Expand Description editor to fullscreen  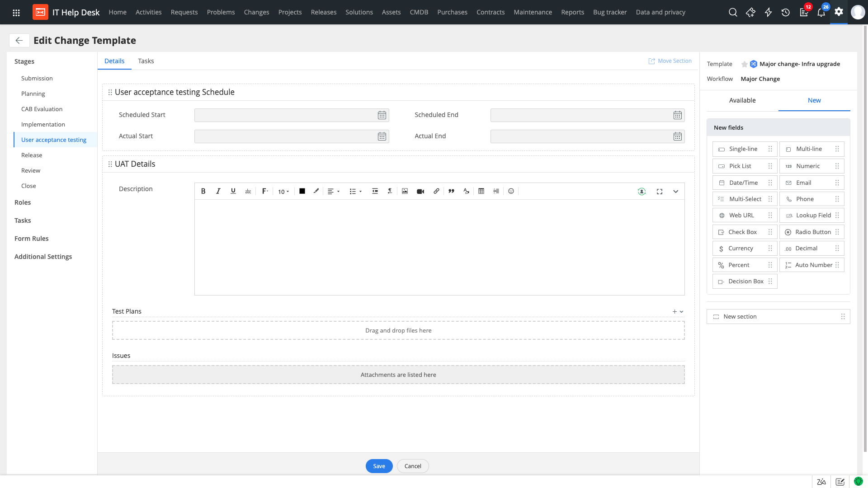[x=660, y=192]
